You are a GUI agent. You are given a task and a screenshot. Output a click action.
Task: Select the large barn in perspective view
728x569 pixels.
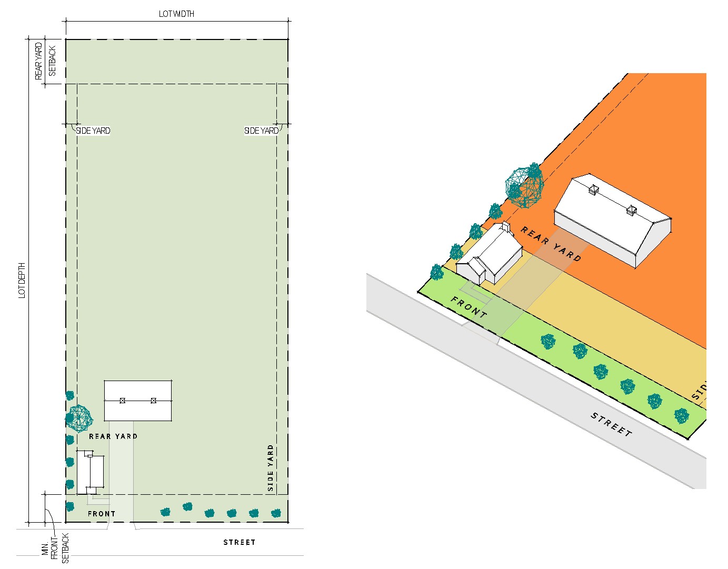[613, 221]
